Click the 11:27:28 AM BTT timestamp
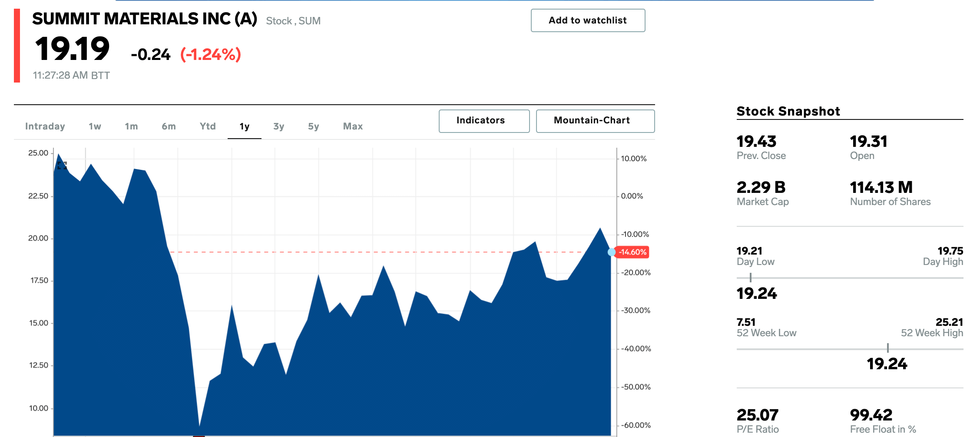Image resolution: width=980 pixels, height=437 pixels. pos(72,76)
